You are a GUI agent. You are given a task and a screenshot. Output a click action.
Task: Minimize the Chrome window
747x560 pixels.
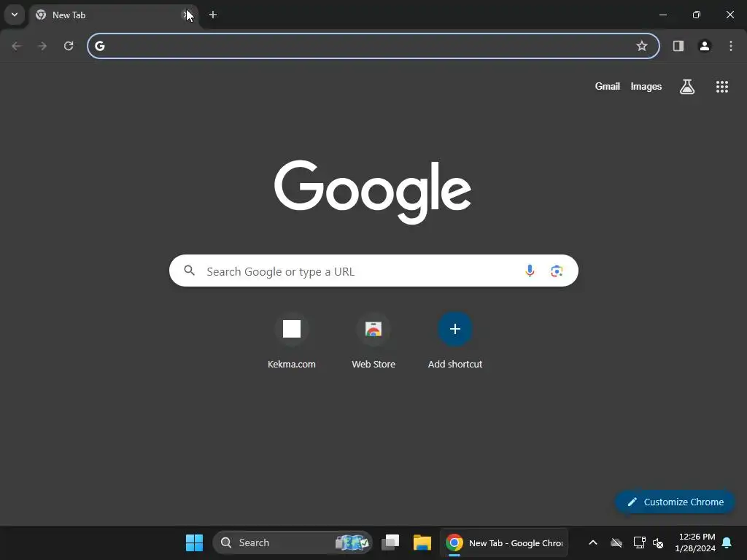pyautogui.click(x=662, y=15)
